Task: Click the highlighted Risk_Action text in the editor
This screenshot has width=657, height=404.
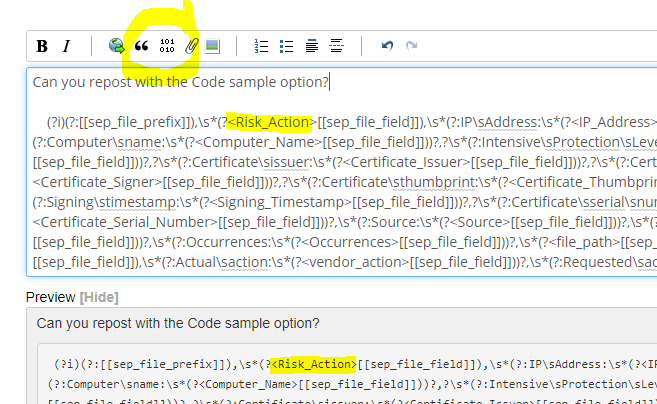Action: (x=270, y=123)
